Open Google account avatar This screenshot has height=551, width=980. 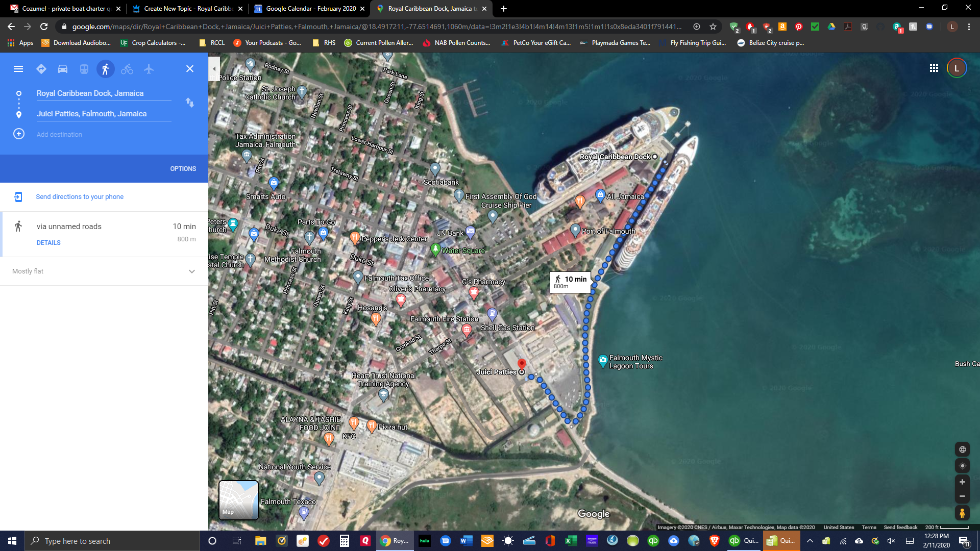(957, 68)
